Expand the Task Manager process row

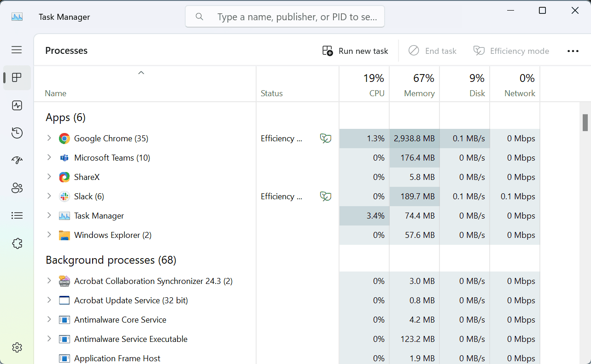tap(49, 215)
